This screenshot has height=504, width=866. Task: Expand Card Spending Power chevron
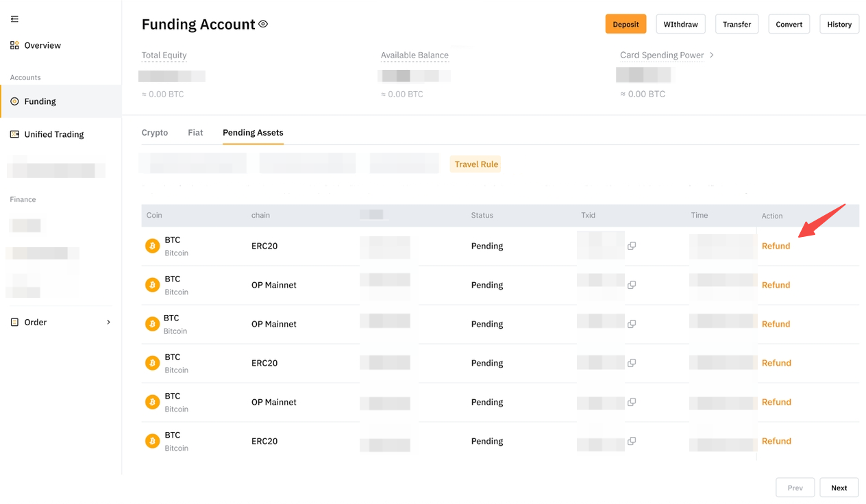pyautogui.click(x=712, y=55)
